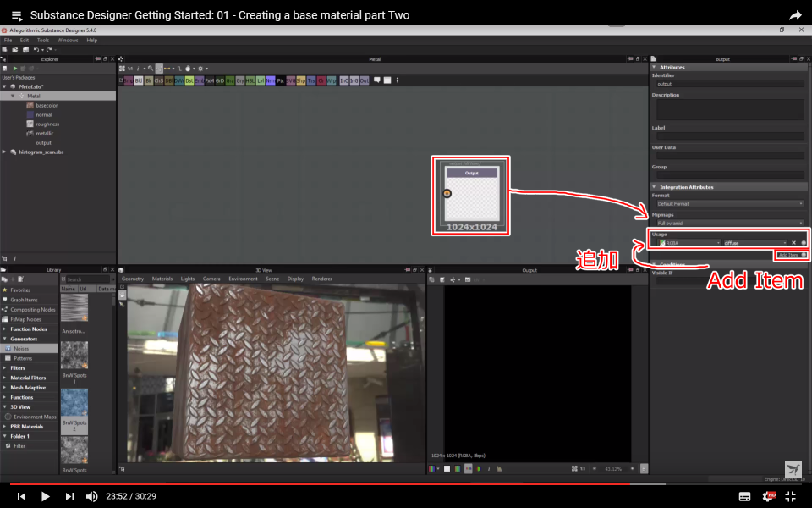Collapse the Attributes section
This screenshot has width=812, height=508.
[654, 67]
